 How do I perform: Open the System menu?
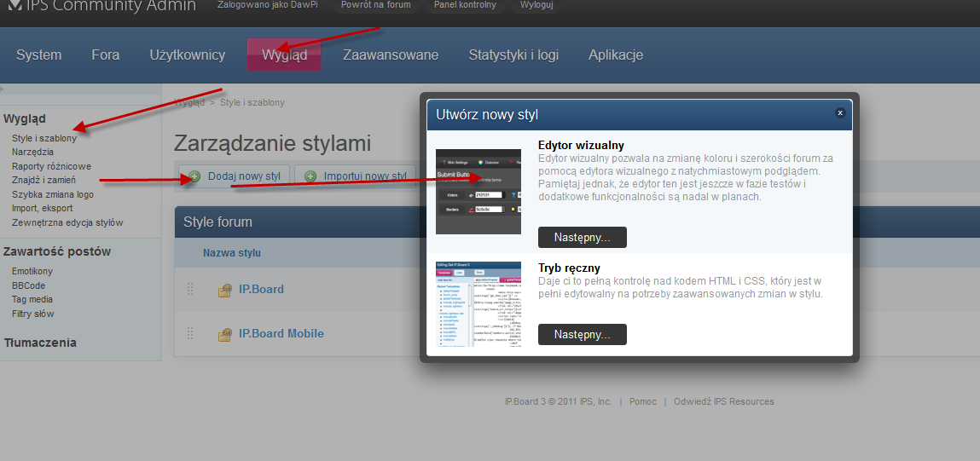pos(38,55)
